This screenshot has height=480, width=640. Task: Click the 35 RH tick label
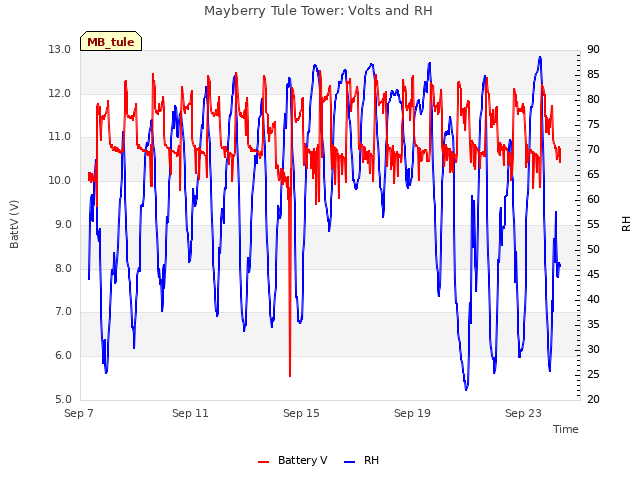point(593,324)
